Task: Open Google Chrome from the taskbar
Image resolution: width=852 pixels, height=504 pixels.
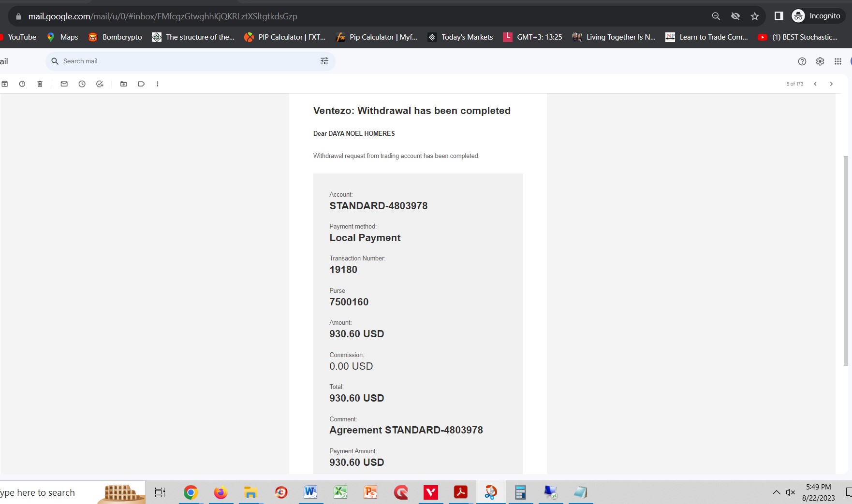Action: [x=191, y=492]
